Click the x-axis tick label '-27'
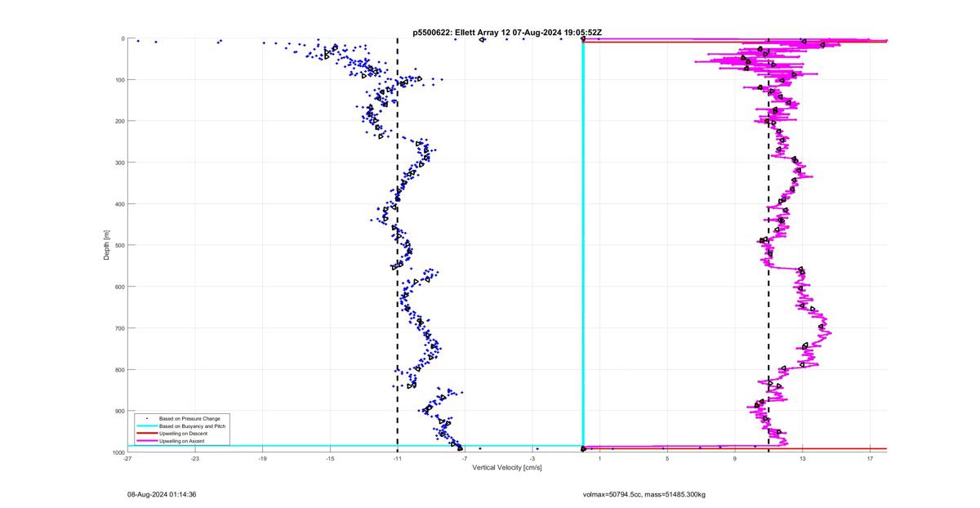 pyautogui.click(x=127, y=458)
